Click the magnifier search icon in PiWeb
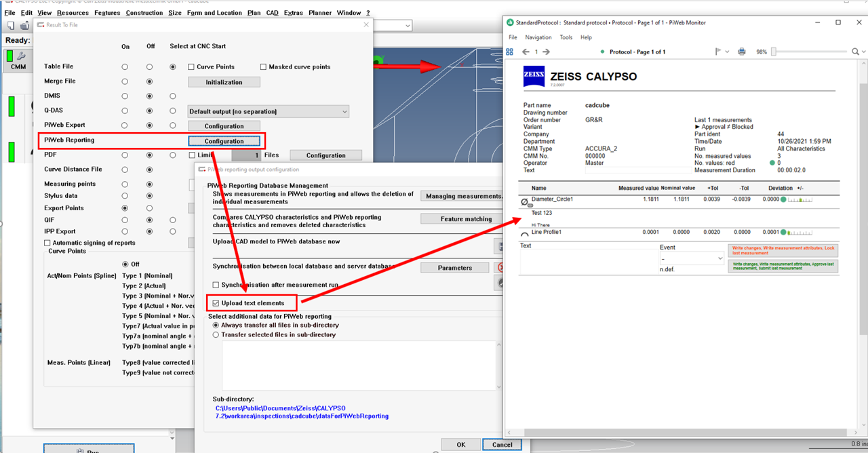The width and height of the screenshot is (868, 453). pyautogui.click(x=855, y=52)
